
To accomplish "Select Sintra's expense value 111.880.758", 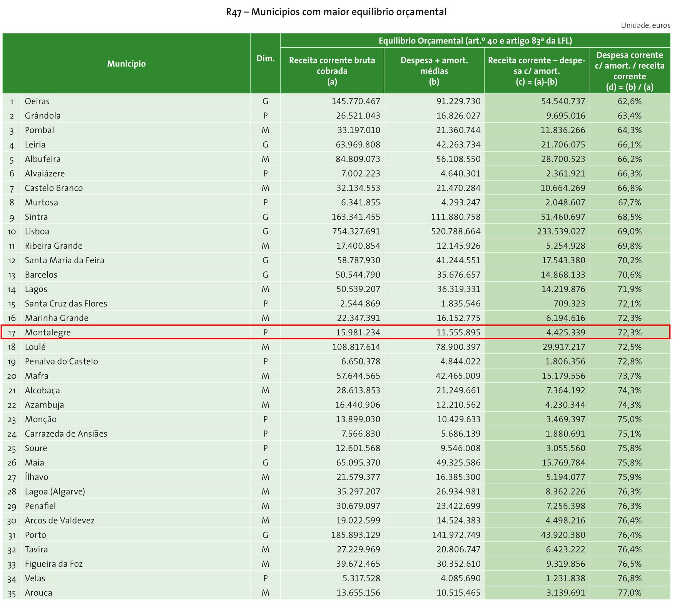I will click(x=455, y=217).
